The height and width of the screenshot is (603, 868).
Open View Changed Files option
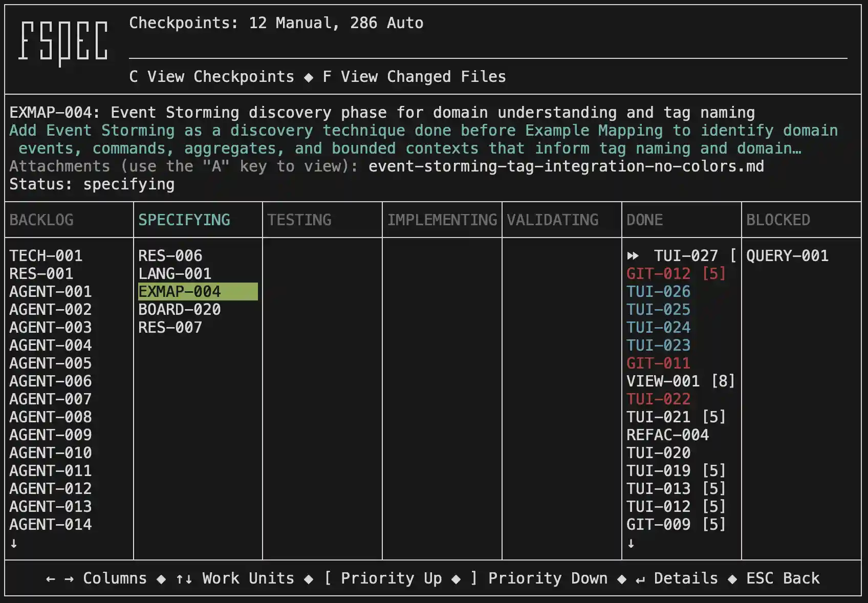click(414, 77)
